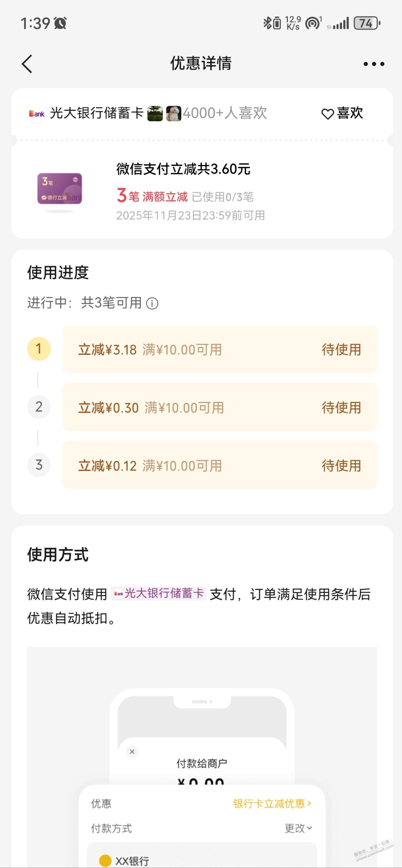Tap the heart 喜欢 like button

(342, 113)
